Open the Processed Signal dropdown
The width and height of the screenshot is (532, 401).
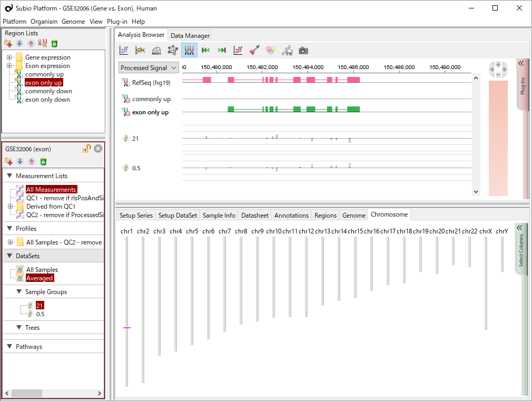pyautogui.click(x=149, y=68)
